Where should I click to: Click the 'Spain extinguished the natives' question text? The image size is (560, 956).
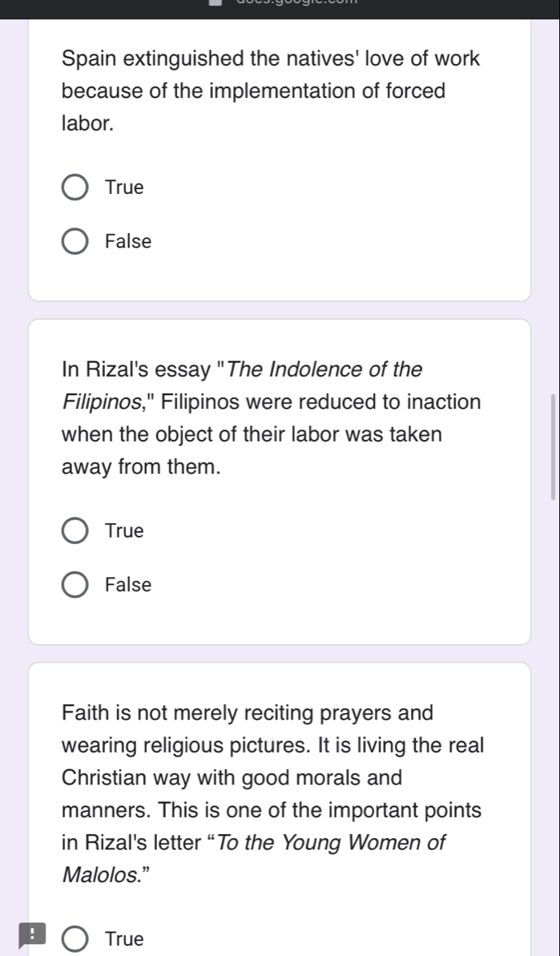271,59
